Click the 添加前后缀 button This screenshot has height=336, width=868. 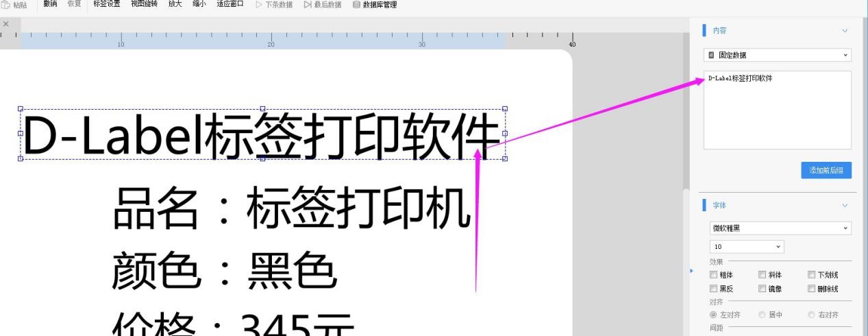click(x=826, y=171)
